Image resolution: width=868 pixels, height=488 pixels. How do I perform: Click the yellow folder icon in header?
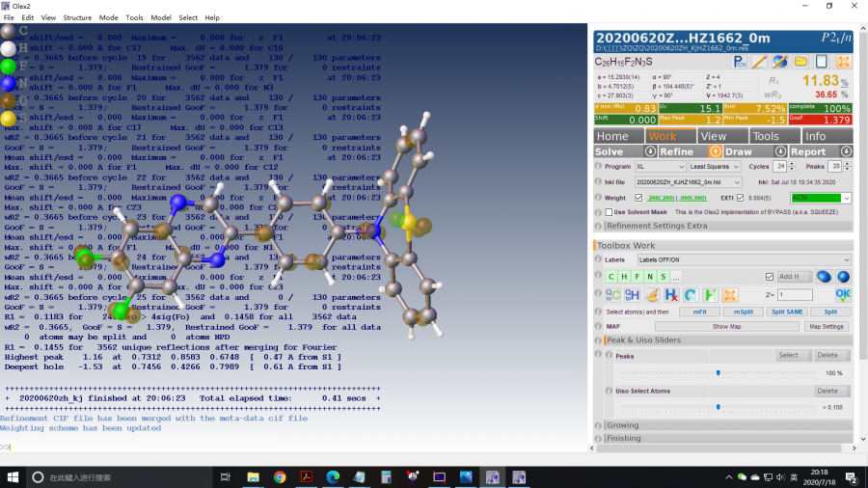tap(800, 62)
